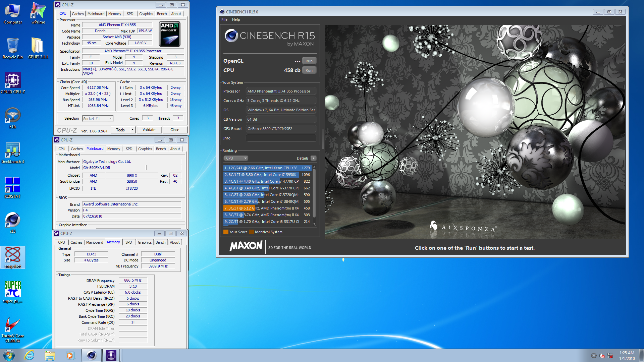Select the Core i7-4770K ranking row
Screen dimensions: 644x362
267,181
